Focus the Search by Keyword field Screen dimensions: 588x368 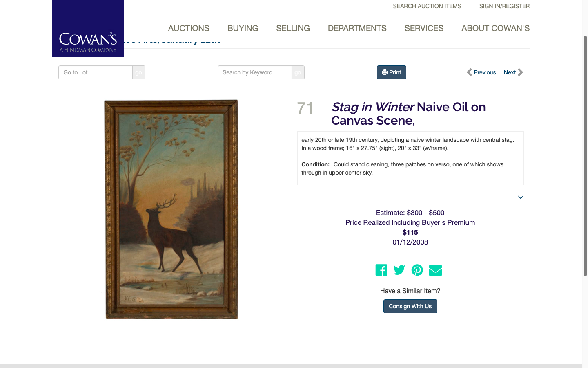coord(255,72)
